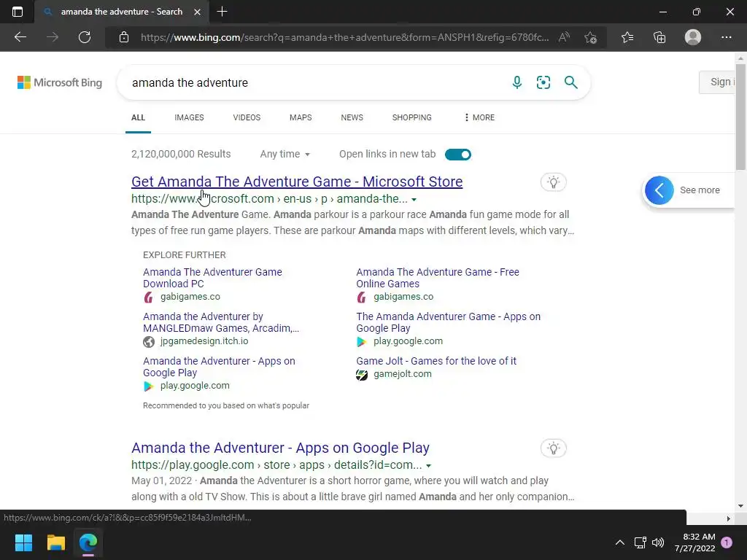Open Amanda the Adventurer Google Play result title
Screen dimensions: 747x560
coord(280,448)
